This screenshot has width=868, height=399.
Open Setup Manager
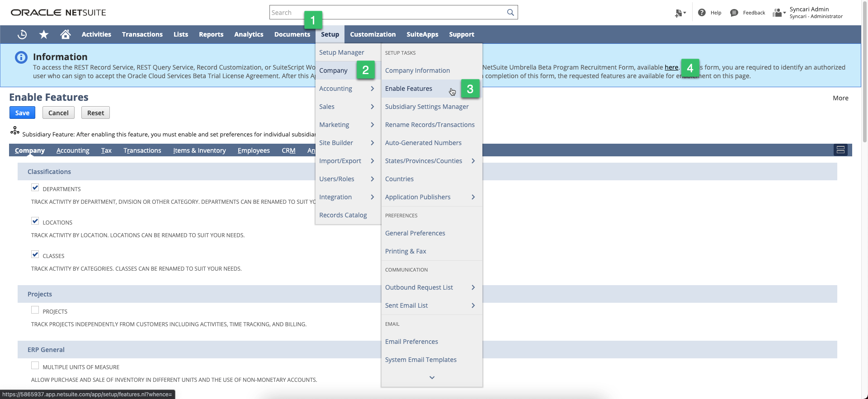[x=341, y=52]
